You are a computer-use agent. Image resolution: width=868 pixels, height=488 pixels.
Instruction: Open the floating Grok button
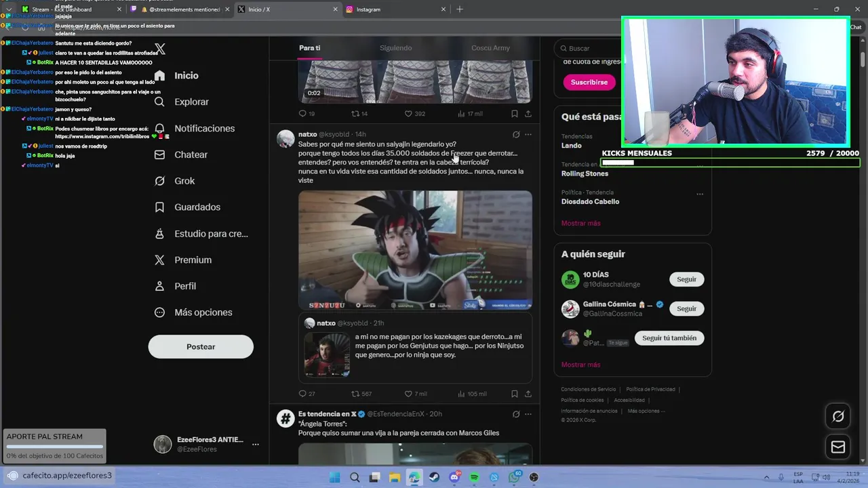(838, 416)
